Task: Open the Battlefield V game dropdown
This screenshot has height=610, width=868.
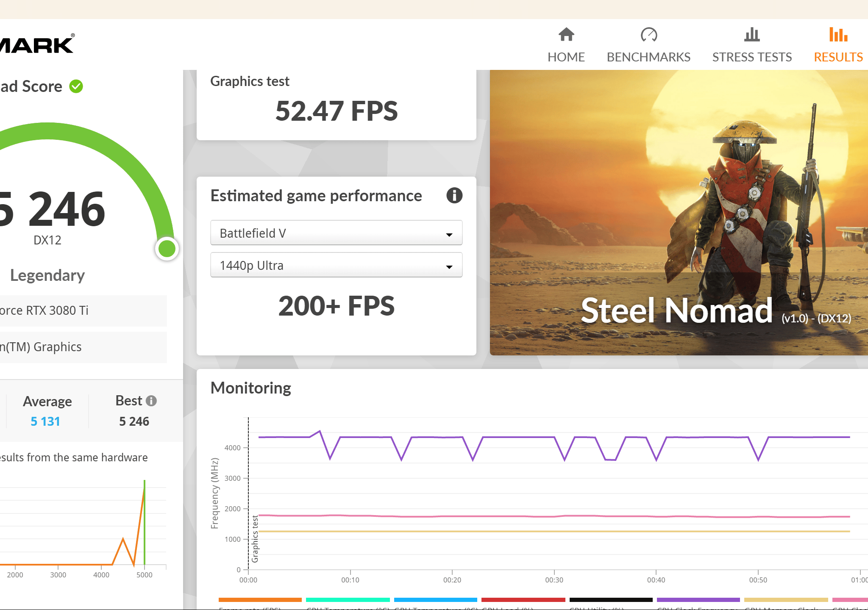Action: pos(336,233)
